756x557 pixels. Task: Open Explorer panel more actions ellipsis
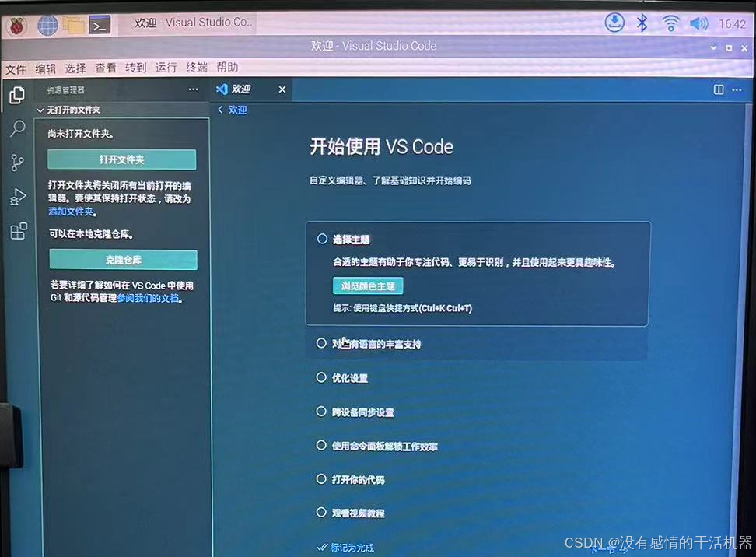click(x=194, y=89)
